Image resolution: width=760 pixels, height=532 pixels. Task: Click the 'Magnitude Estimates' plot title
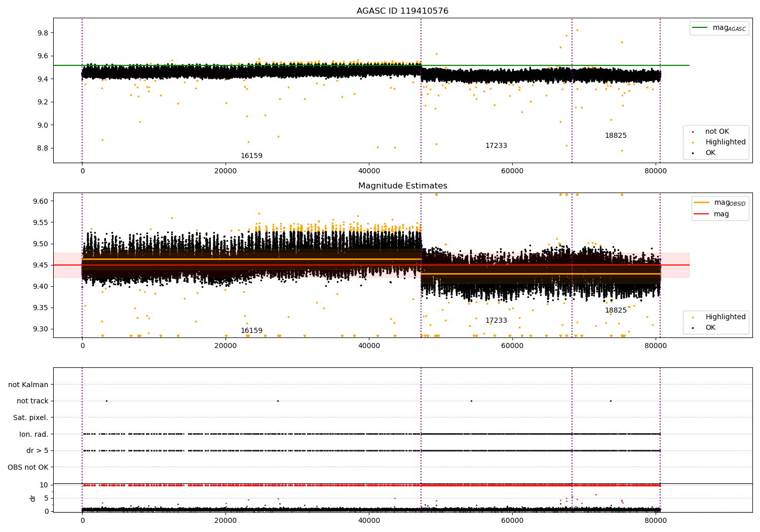(402, 186)
